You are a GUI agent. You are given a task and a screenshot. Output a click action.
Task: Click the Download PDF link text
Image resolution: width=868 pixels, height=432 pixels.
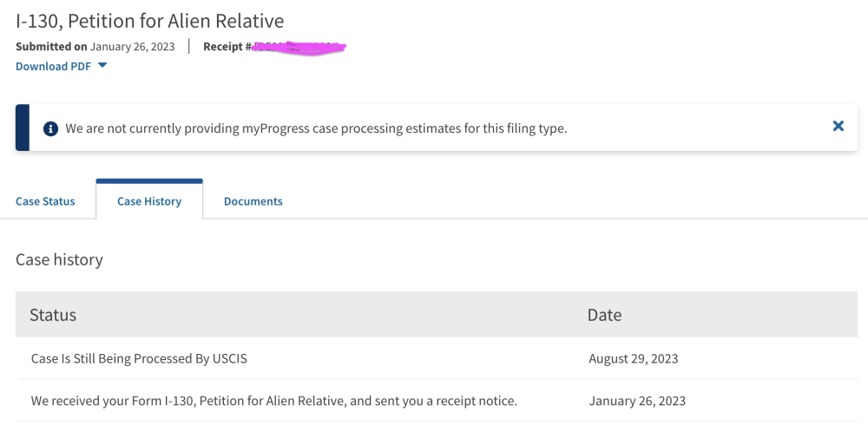click(53, 66)
